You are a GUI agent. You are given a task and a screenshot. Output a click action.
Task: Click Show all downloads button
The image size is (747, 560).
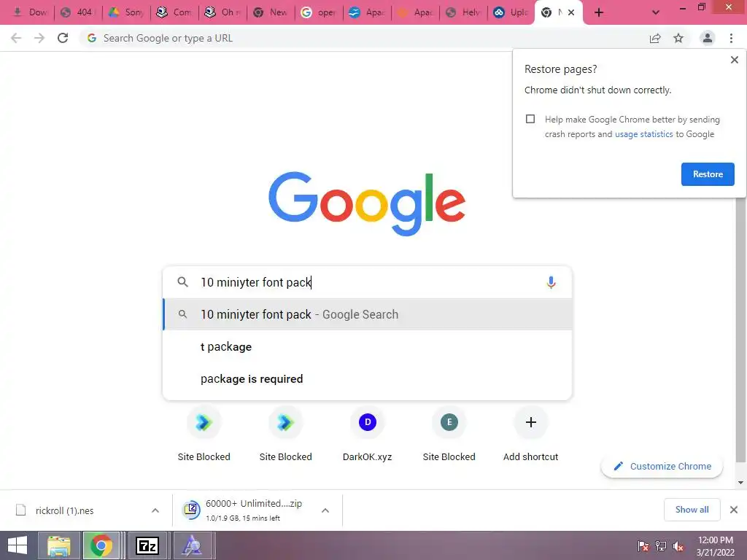click(x=692, y=510)
